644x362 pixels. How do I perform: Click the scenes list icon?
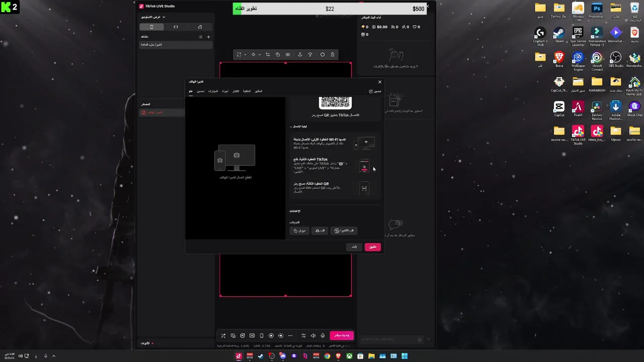pos(200,37)
